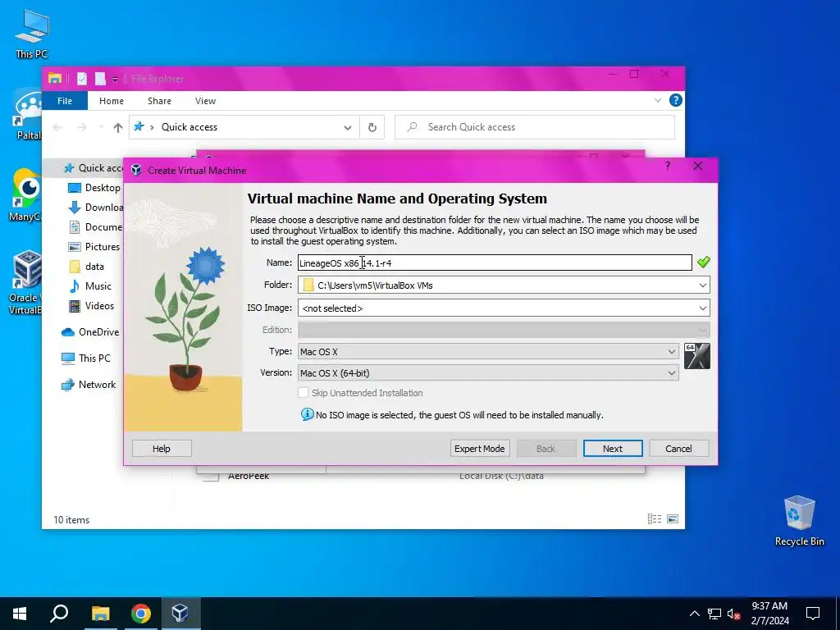Select Videos in navigation pane
The image size is (840, 630).
tap(92, 306)
